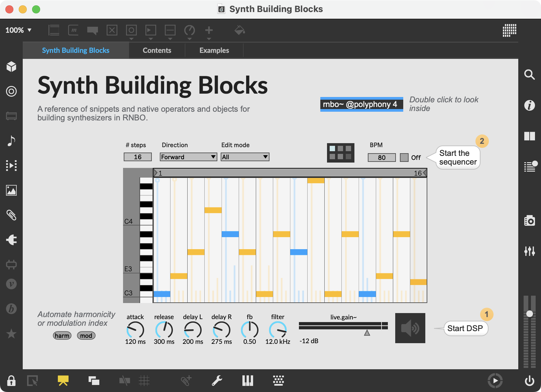Image resolution: width=541 pixels, height=392 pixels.
Task: Turn the sequencer Off checkbox on
Action: point(404,157)
